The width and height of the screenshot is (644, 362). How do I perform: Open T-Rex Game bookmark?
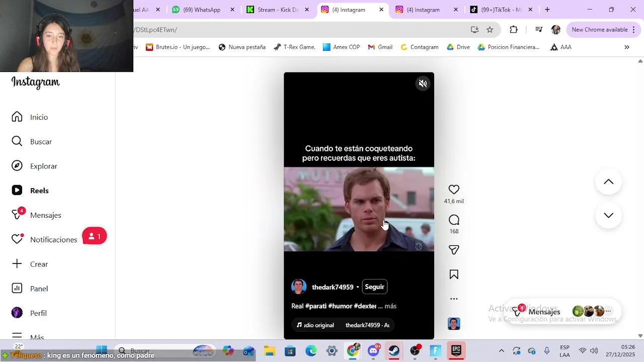click(294, 47)
